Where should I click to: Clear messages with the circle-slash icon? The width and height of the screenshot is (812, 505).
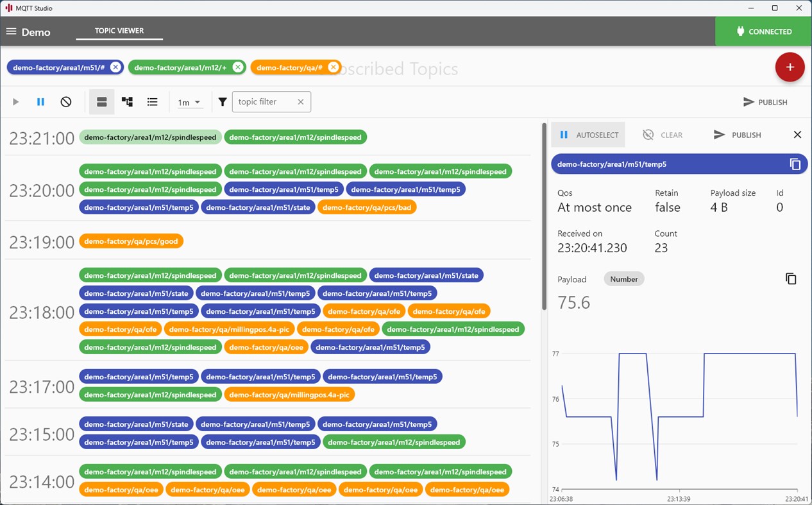tap(66, 102)
